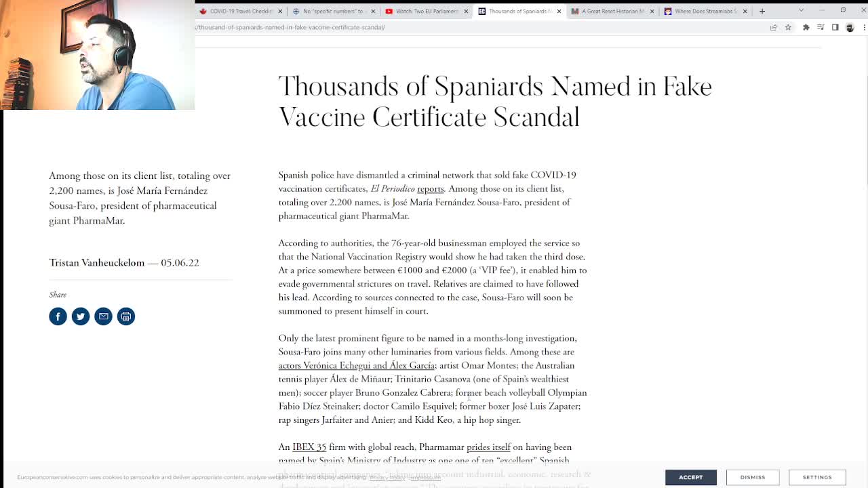Image resolution: width=868 pixels, height=488 pixels.
Task: Open the 'actors Verónica Echegui and Álex García' link
Action: [356, 365]
